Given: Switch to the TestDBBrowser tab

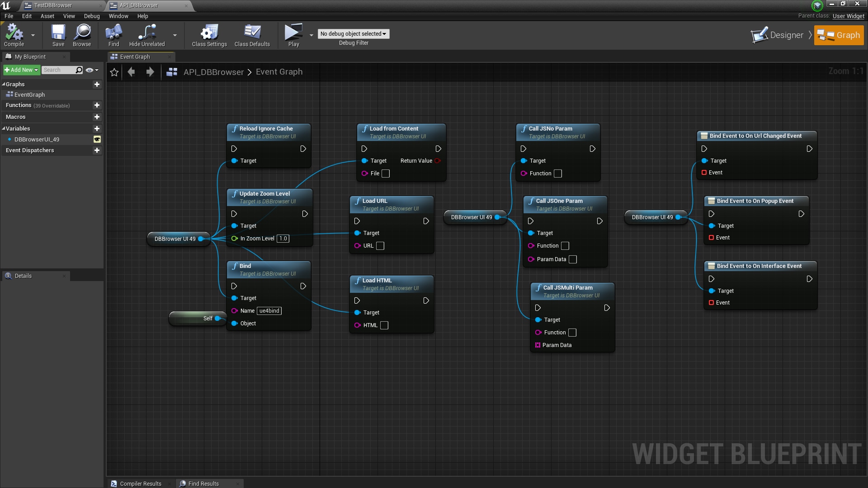Looking at the screenshot, I should pyautogui.click(x=53, y=5).
